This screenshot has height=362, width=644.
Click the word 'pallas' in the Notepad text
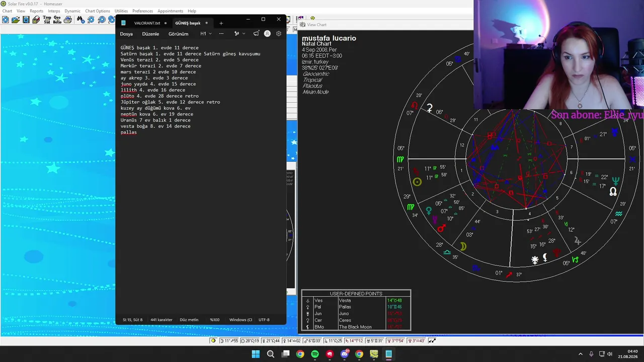coord(128,132)
